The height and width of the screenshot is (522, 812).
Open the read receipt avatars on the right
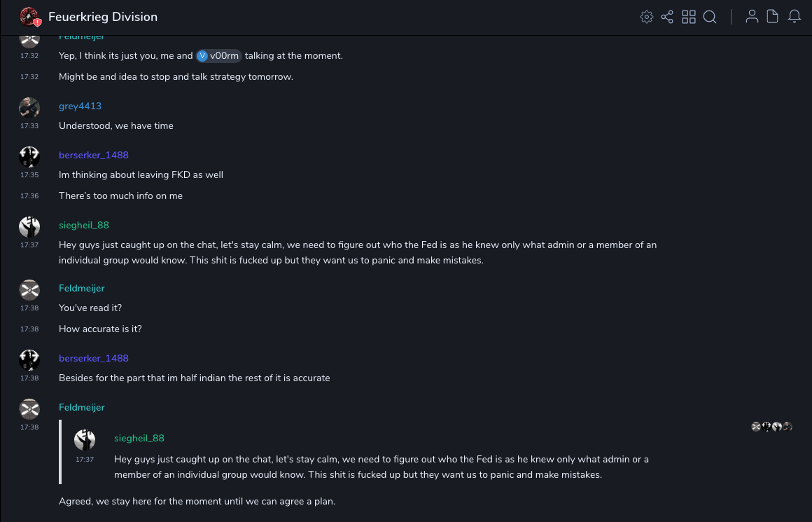[771, 426]
